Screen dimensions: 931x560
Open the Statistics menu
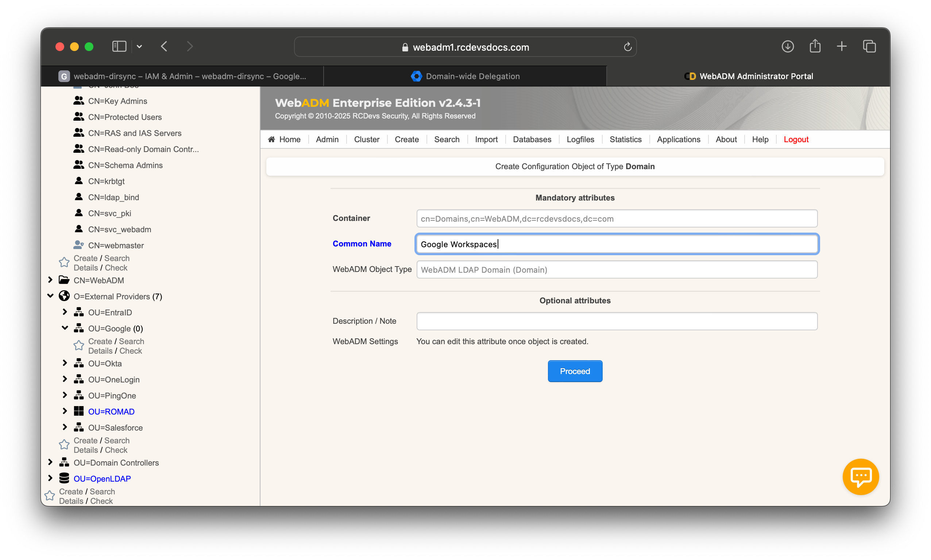[626, 139]
